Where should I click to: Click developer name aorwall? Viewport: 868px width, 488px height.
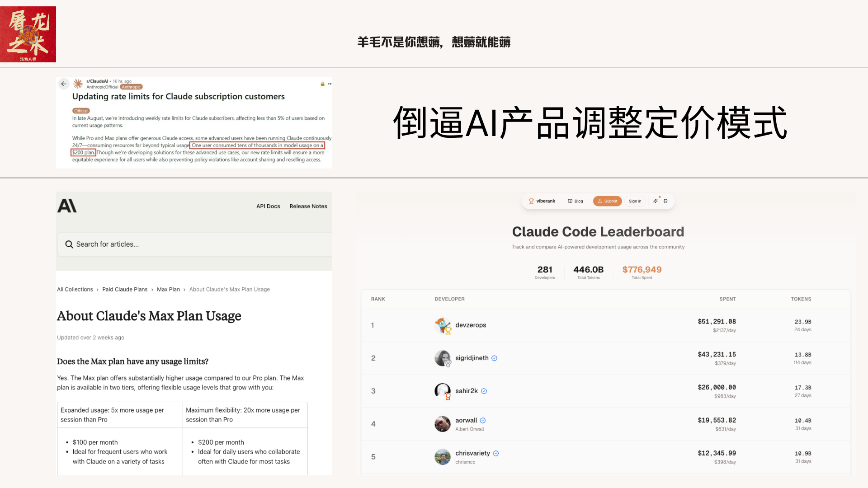[466, 421]
